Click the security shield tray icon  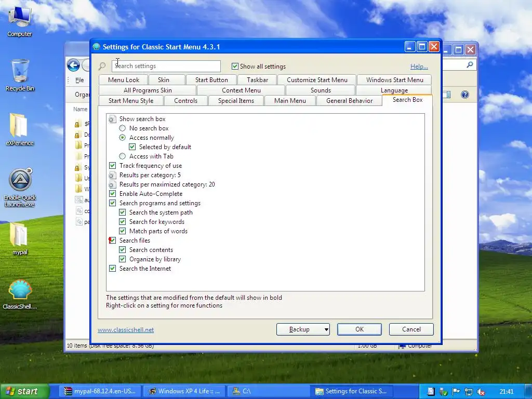click(x=444, y=392)
